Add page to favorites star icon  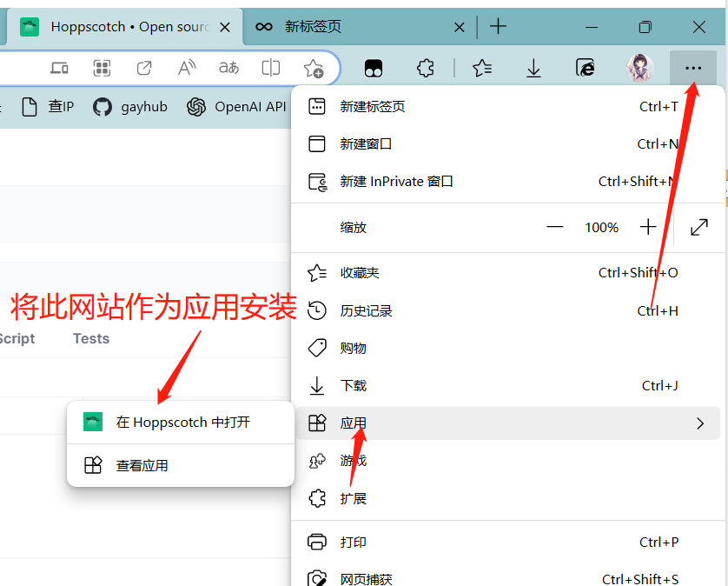coord(313,68)
